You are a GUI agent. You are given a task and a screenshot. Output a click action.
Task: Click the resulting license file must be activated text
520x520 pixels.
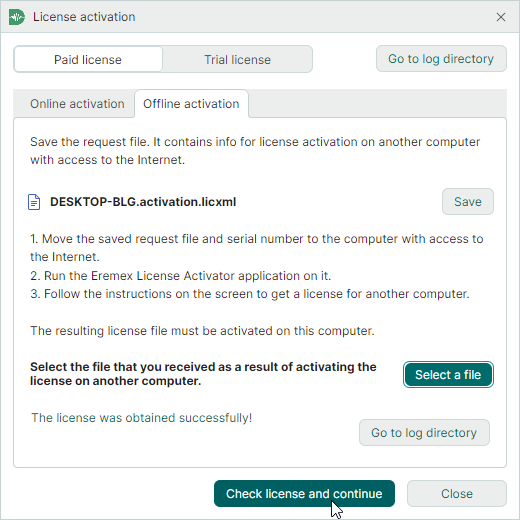pos(202,331)
